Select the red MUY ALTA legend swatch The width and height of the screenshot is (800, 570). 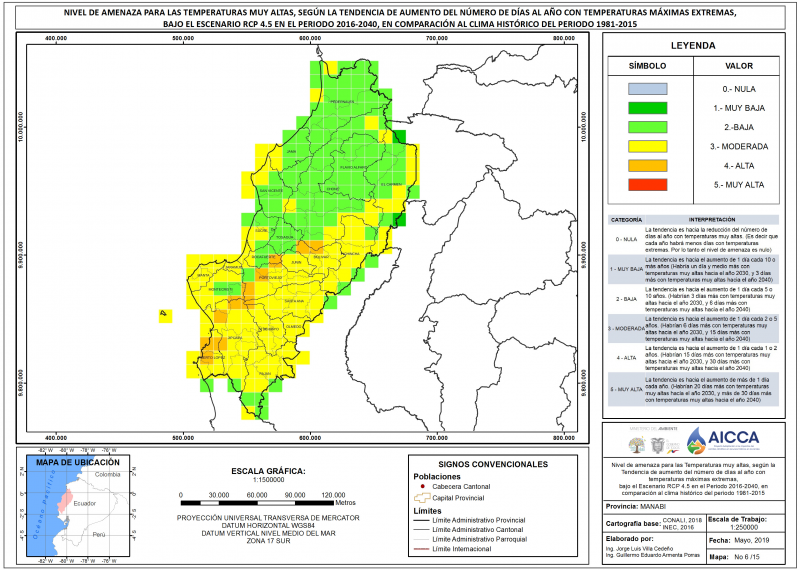[x=647, y=185]
